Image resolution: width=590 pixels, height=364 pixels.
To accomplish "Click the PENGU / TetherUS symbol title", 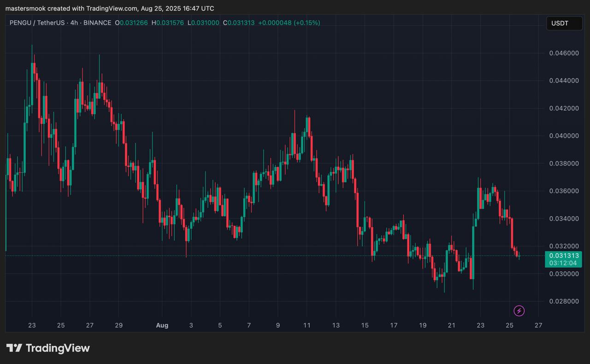I will point(37,23).
